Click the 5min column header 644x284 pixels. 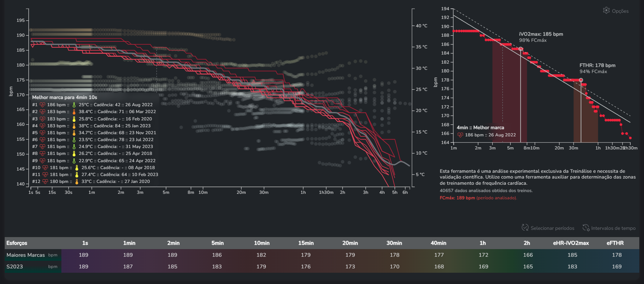(218, 243)
